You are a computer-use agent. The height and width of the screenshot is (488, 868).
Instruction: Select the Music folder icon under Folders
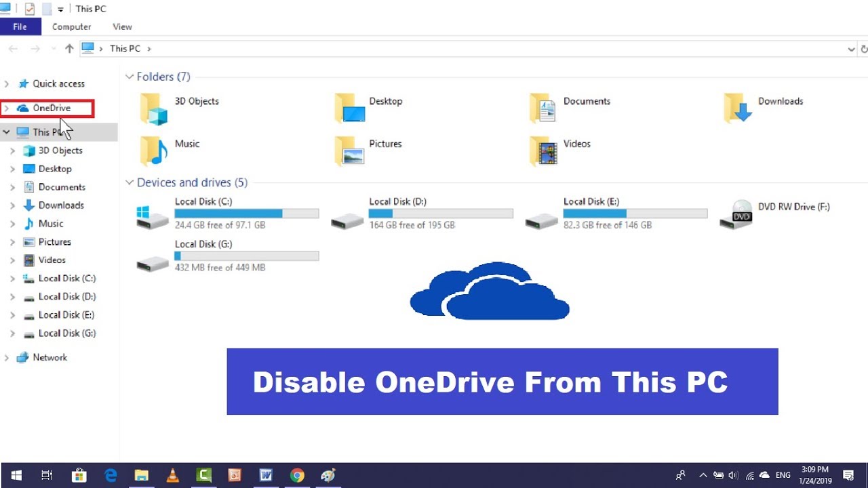click(153, 151)
